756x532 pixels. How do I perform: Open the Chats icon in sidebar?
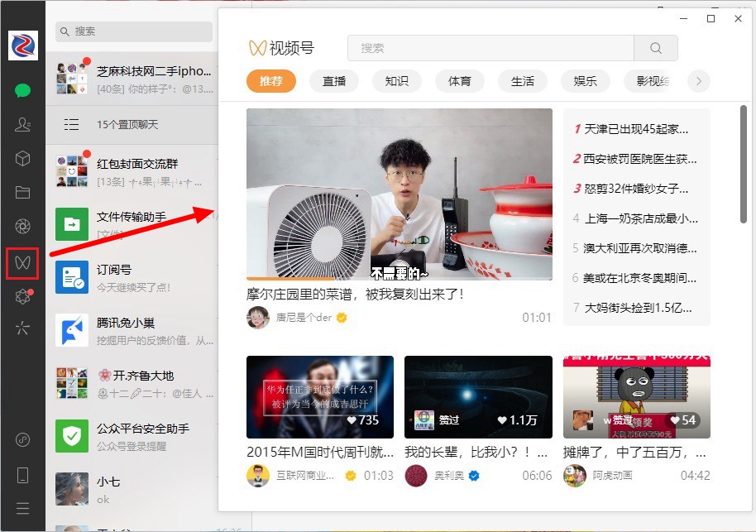[22, 90]
